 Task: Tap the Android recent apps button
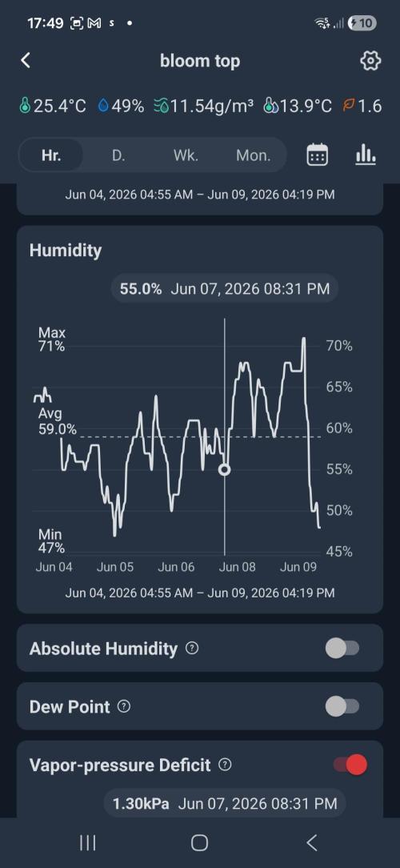coord(87,842)
